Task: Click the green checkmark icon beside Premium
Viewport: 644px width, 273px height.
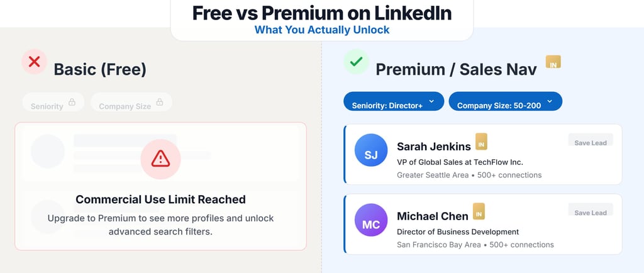Action: (356, 62)
